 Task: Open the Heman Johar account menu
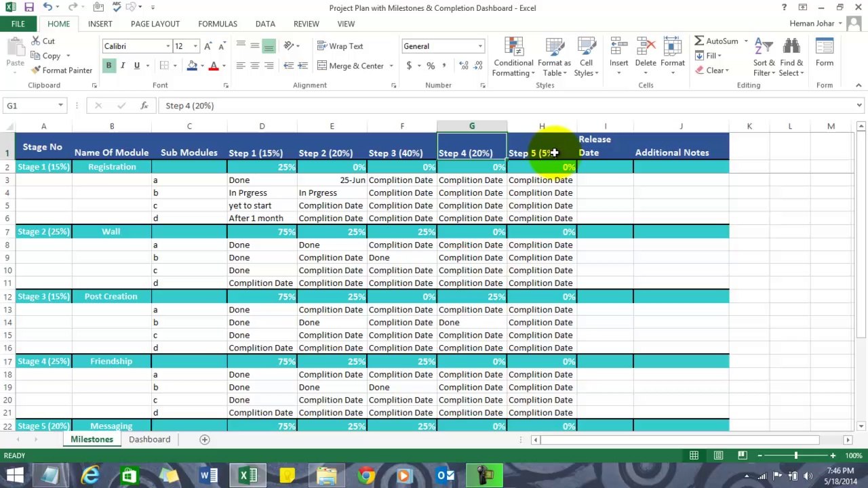[816, 24]
